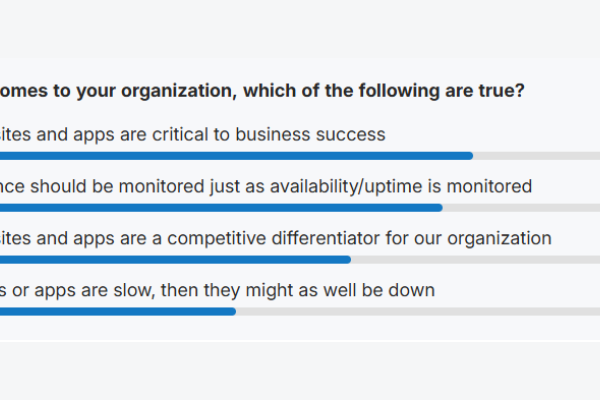
Task: Click the blue fill of competitive differentiator bar
Action: 175,260
